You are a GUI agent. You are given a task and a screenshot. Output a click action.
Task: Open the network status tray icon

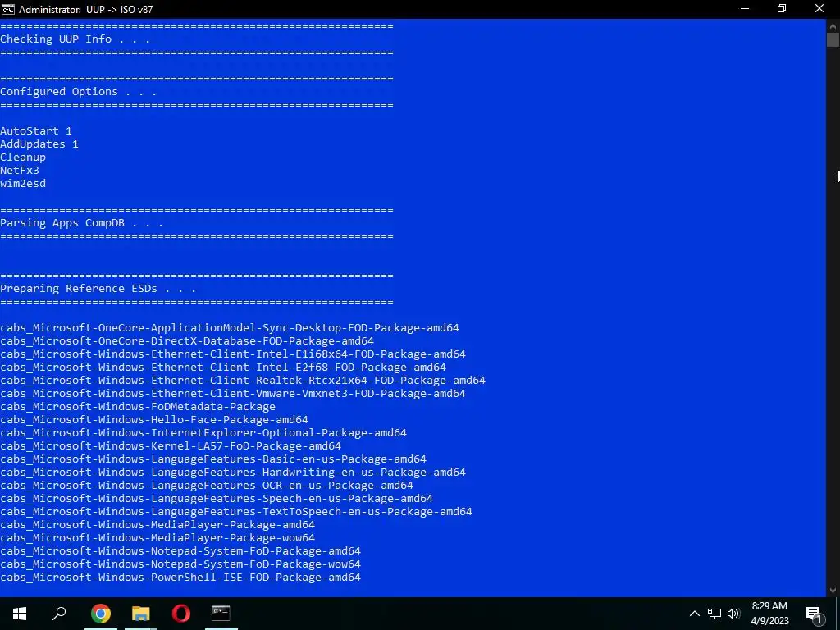pos(714,614)
